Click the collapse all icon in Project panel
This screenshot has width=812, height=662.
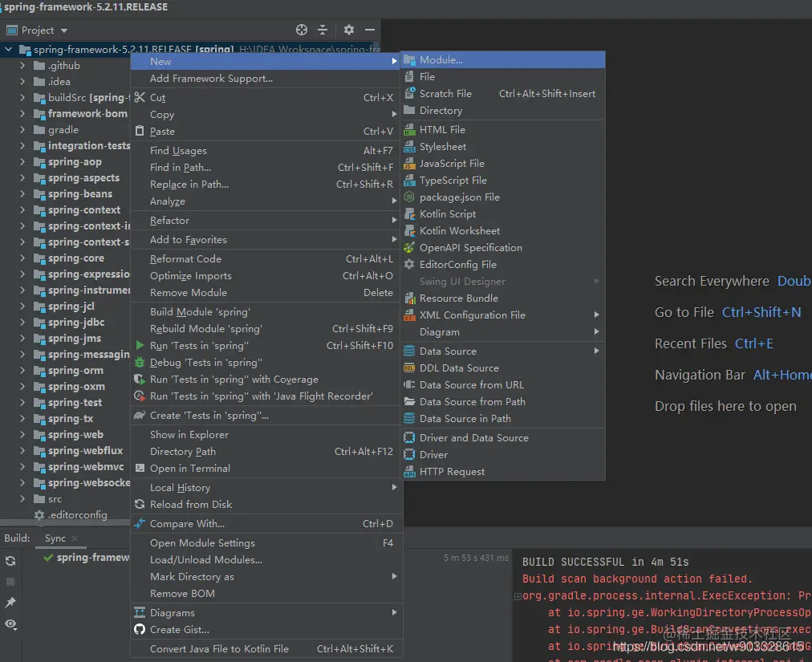pos(322,30)
